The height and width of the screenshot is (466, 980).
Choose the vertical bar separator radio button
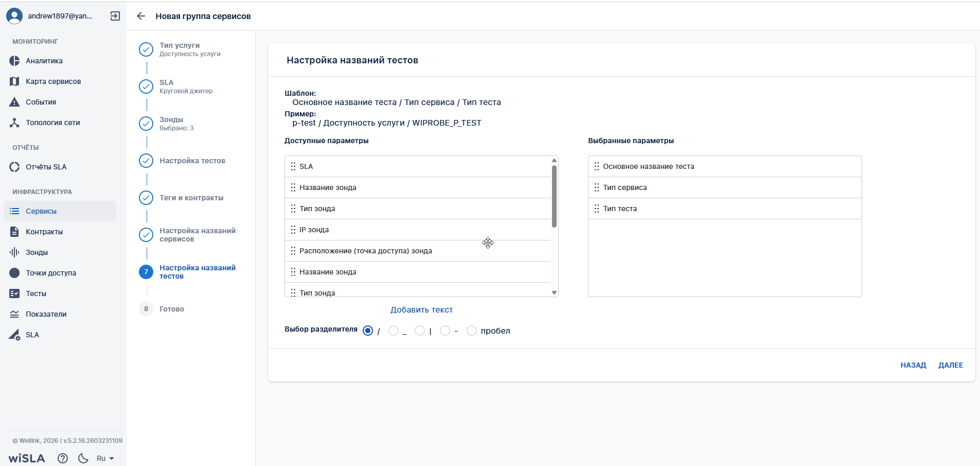[420, 331]
